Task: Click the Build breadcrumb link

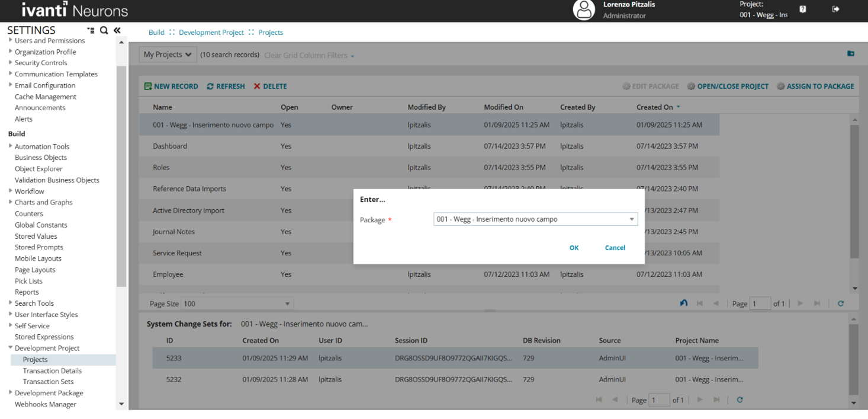Action: click(156, 33)
